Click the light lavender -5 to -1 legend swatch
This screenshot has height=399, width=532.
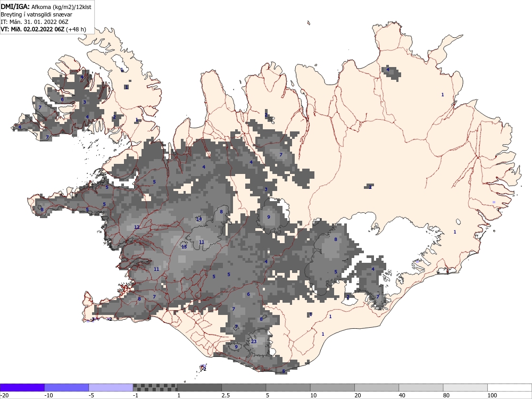tap(111, 387)
